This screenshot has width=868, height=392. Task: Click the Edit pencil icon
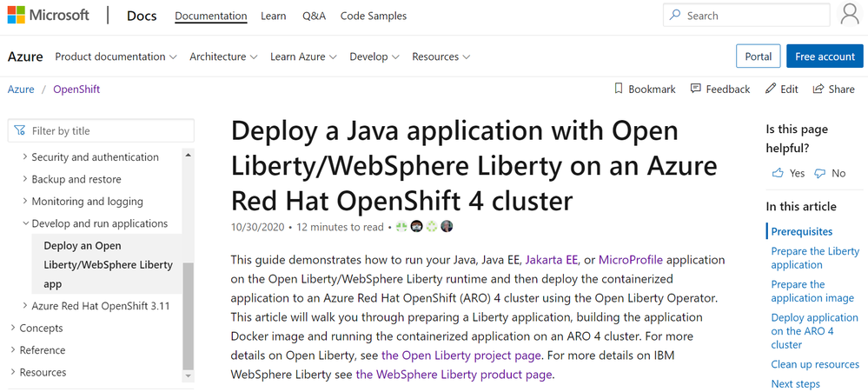[x=770, y=89]
